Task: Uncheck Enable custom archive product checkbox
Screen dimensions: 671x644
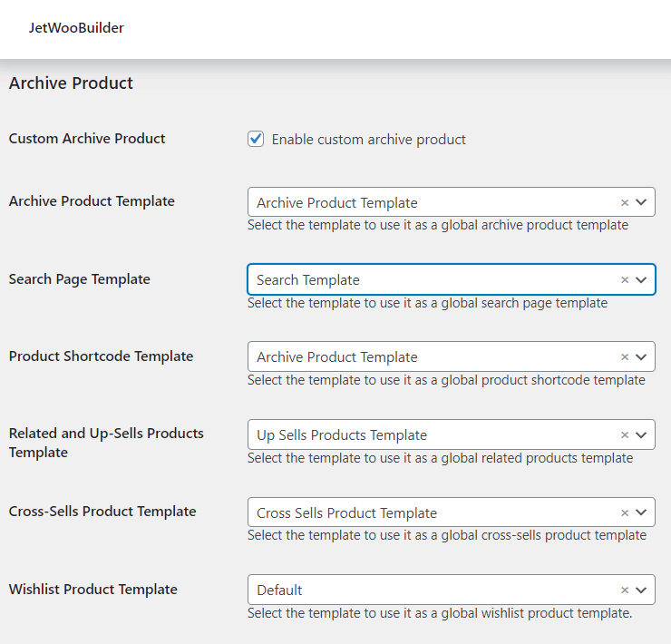Action: point(256,139)
